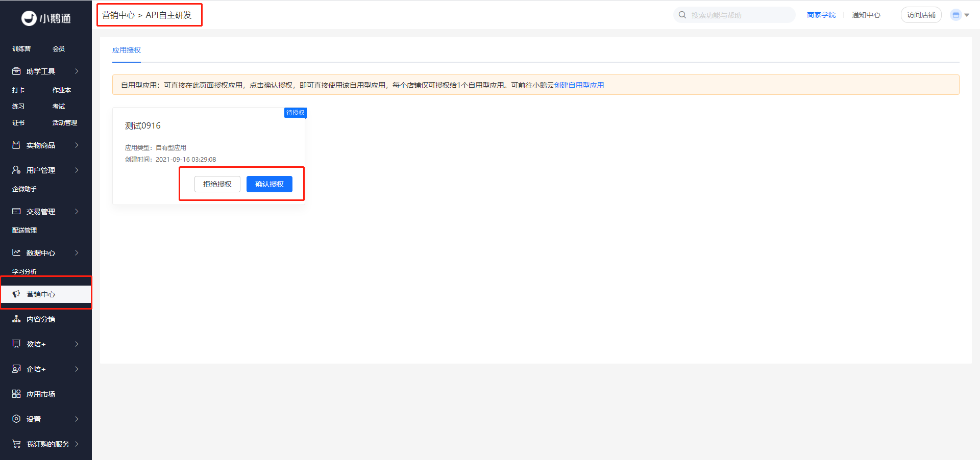The width and height of the screenshot is (980, 460).
Task: Expand the 设置 menu chevron
Action: pos(77,419)
